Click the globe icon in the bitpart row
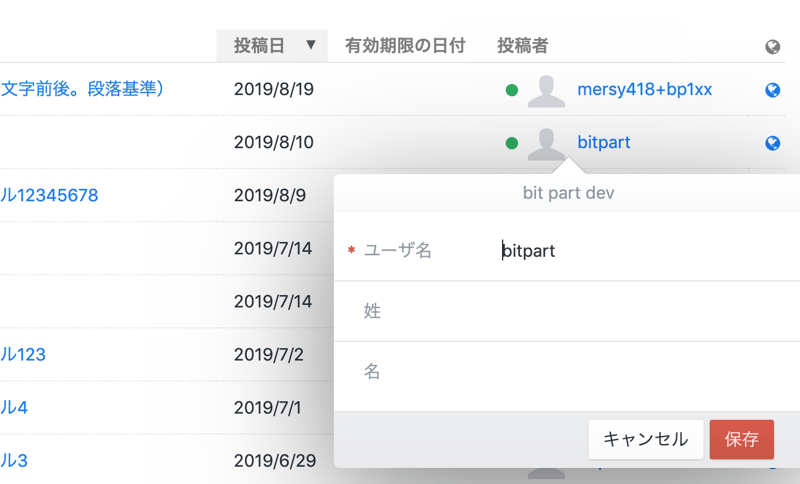The height and width of the screenshot is (484, 800). (x=772, y=143)
